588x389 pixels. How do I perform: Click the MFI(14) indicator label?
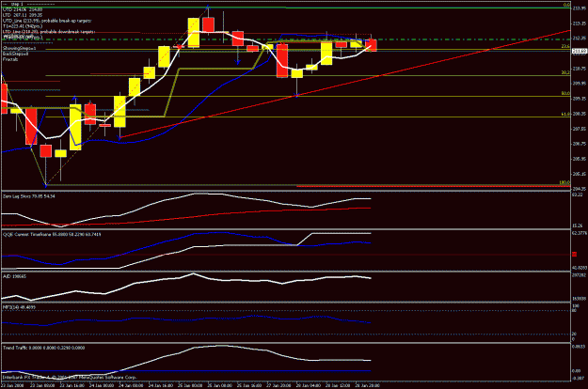point(19,307)
